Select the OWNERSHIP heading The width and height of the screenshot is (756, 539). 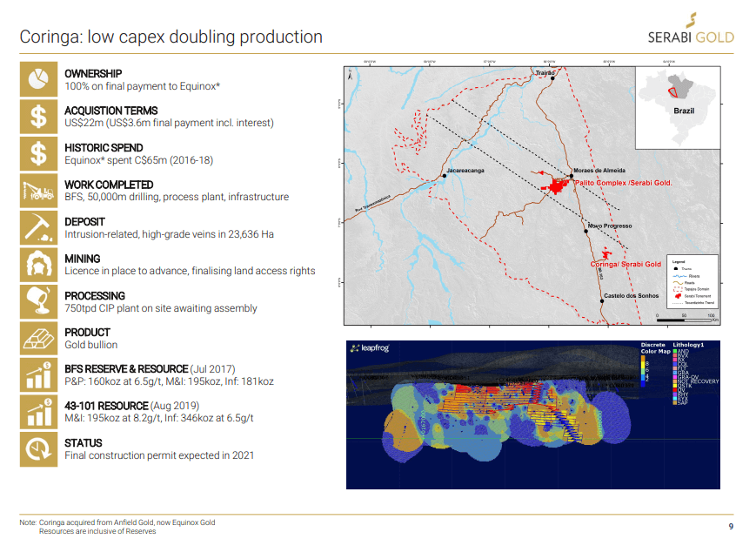93,73
